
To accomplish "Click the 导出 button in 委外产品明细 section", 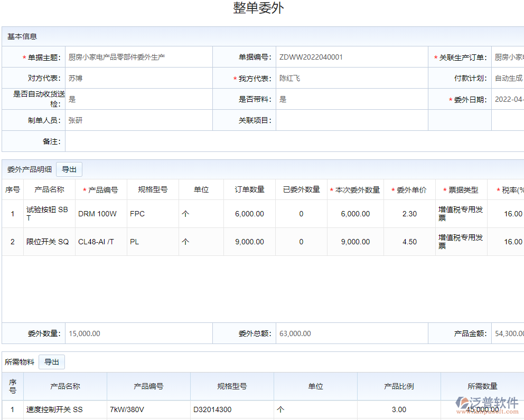I will click(69, 169).
